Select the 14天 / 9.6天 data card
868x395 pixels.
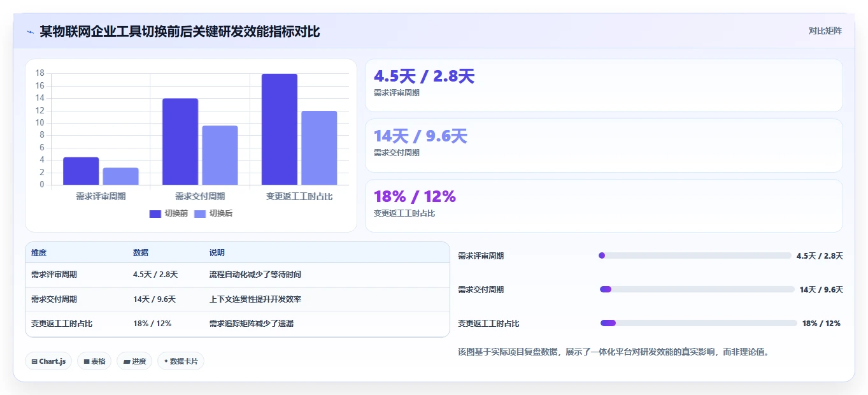[x=604, y=145]
